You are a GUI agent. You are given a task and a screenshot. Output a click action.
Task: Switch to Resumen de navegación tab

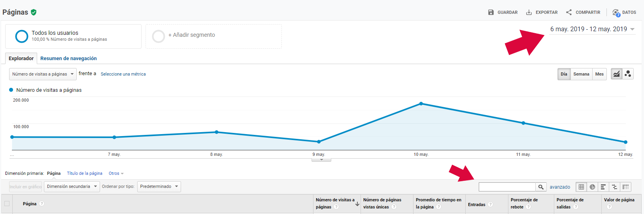point(68,59)
